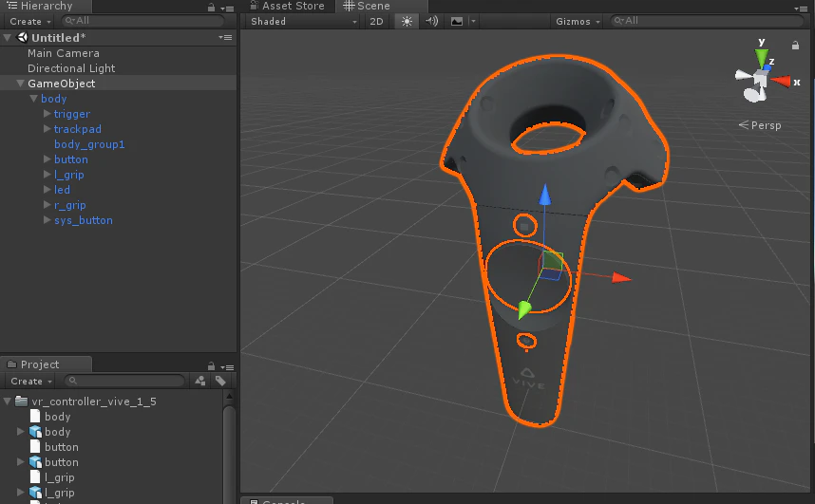Select body_group1 in Hierarchy
This screenshot has height=504, width=815.
coord(89,144)
